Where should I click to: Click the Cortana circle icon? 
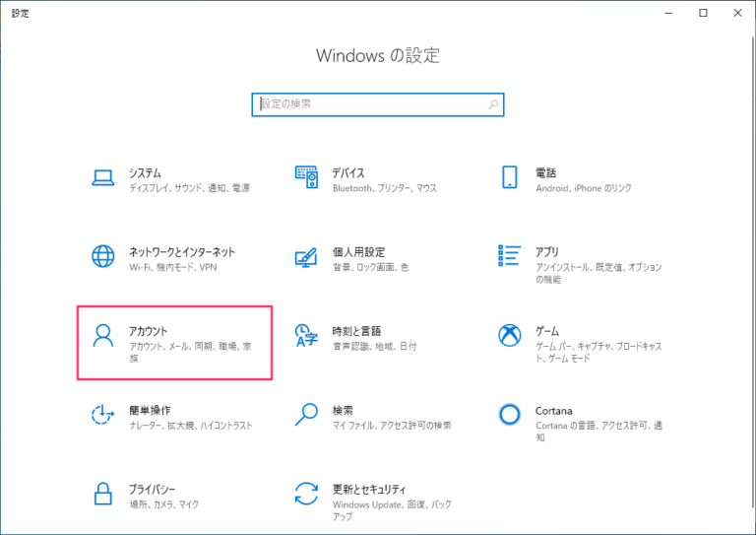click(x=510, y=416)
